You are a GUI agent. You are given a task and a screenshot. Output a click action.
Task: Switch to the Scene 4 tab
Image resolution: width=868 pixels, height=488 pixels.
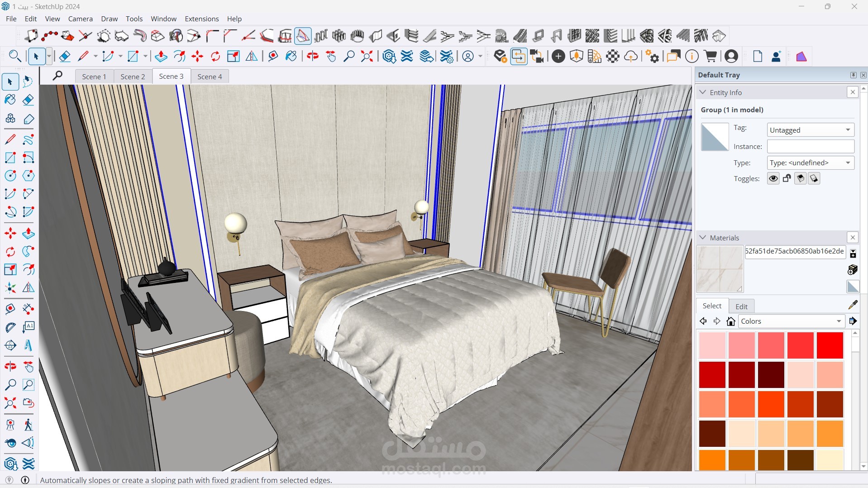click(210, 77)
